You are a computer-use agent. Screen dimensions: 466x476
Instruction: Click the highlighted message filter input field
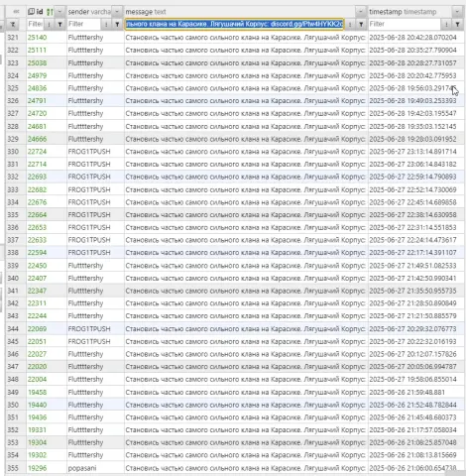coord(234,24)
